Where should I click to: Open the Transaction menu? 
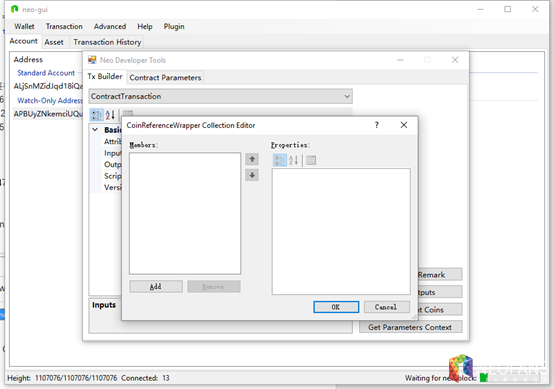64,26
